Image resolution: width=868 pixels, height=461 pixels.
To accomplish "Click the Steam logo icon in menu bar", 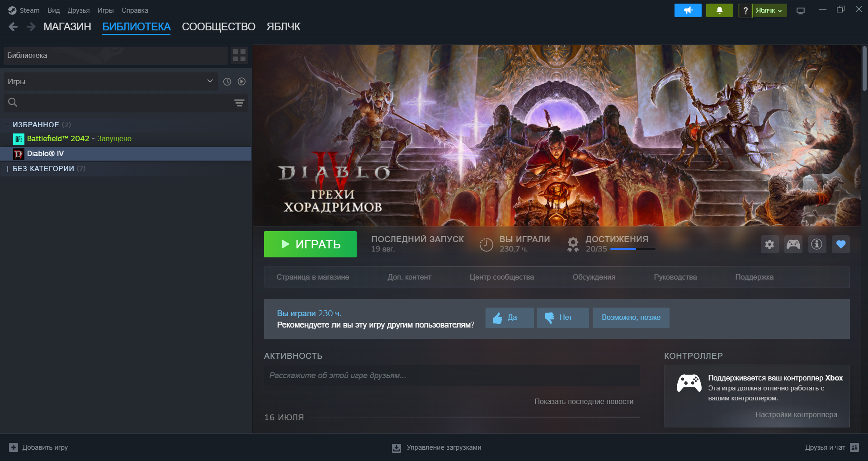I will click(12, 10).
